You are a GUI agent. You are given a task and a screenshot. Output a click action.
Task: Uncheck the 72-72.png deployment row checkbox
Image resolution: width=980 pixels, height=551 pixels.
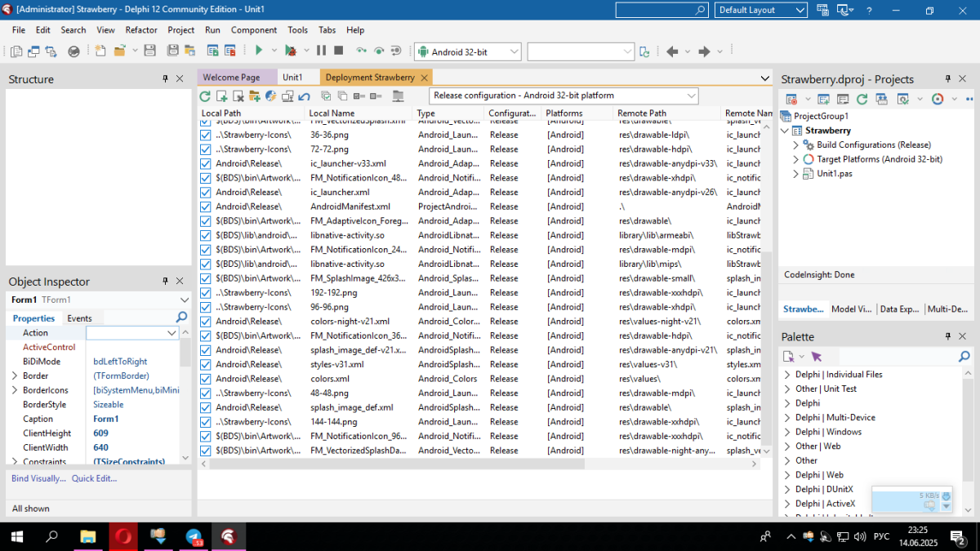click(206, 149)
